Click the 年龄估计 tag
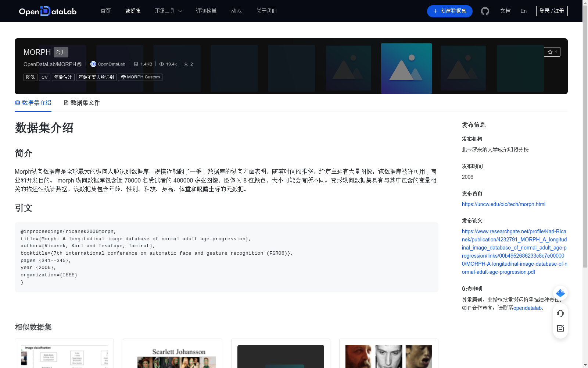588x368 pixels. [63, 77]
